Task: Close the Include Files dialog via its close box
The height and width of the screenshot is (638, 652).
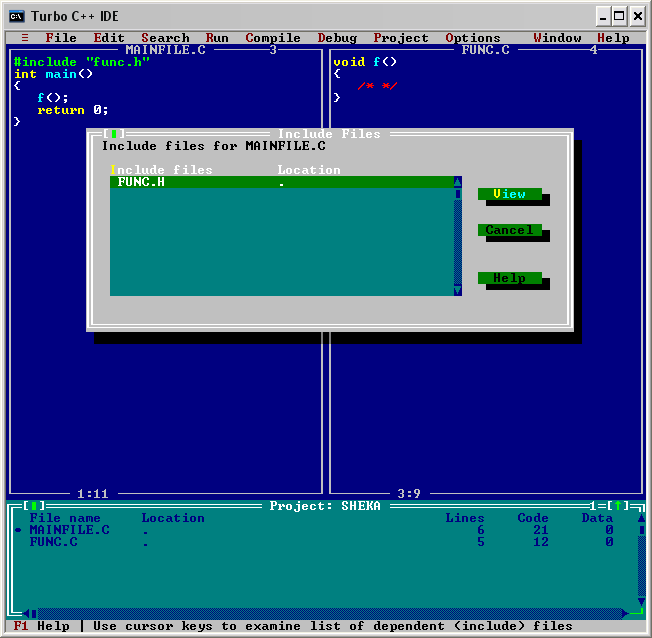Action: pos(114,134)
